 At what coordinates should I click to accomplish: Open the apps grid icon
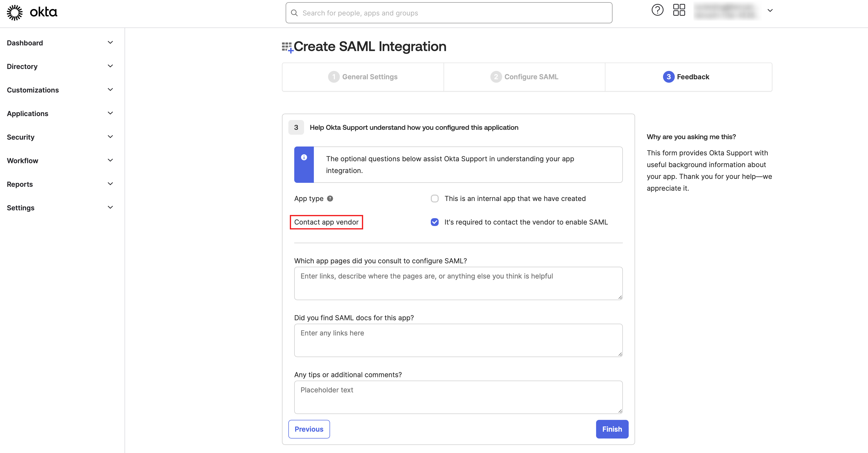679,10
